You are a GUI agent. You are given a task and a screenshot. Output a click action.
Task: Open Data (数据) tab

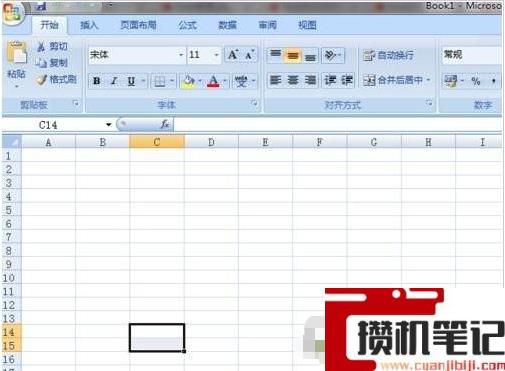coord(227,25)
